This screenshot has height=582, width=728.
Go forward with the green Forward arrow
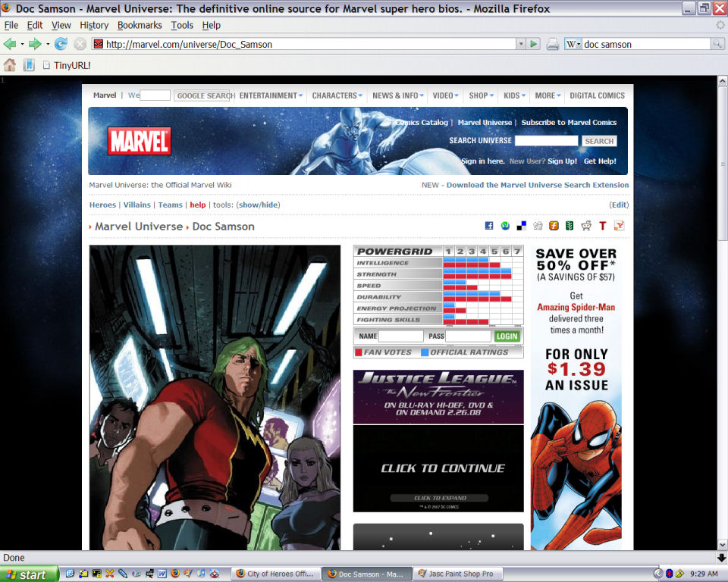(x=35, y=44)
